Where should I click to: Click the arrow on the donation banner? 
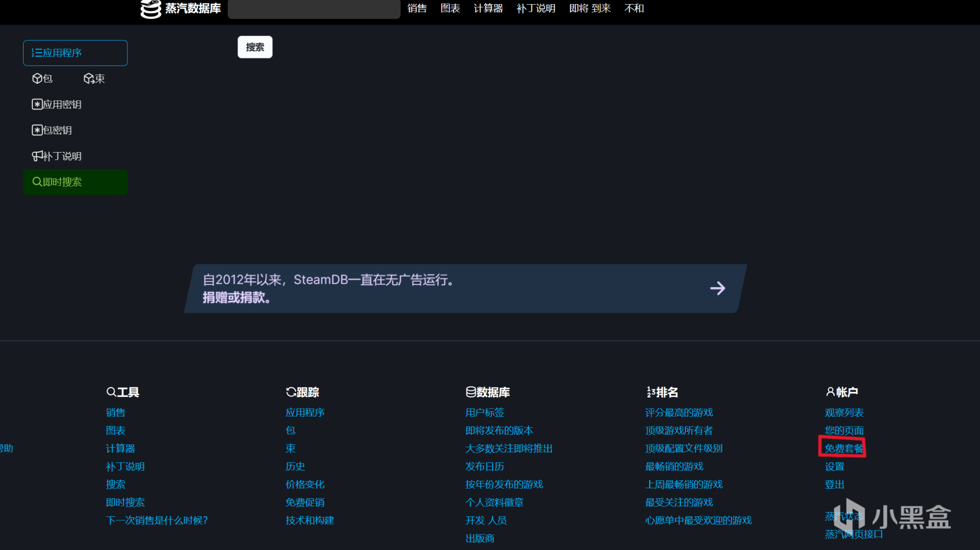pos(718,288)
